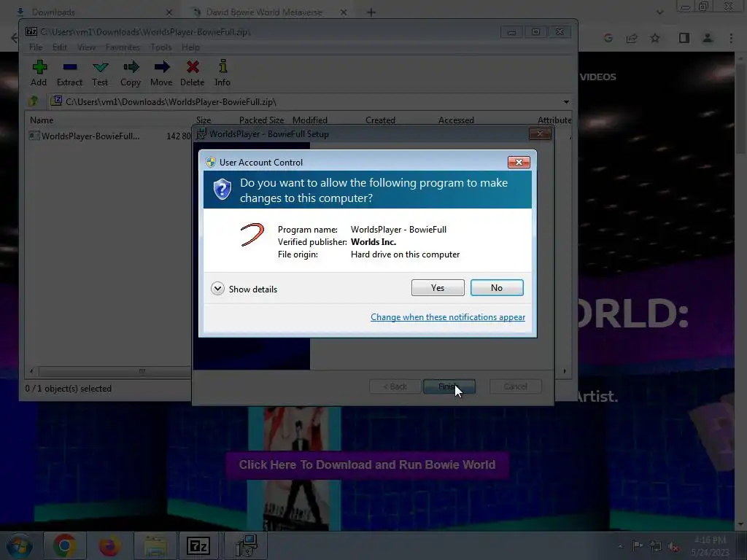Click Chrome side panel icon

pos(684,38)
